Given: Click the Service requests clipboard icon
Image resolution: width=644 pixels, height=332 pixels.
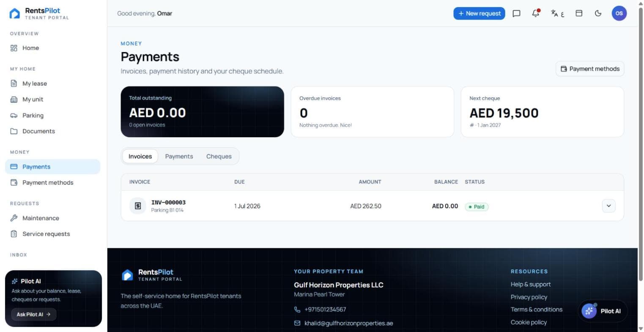Looking at the screenshot, I should [x=14, y=234].
